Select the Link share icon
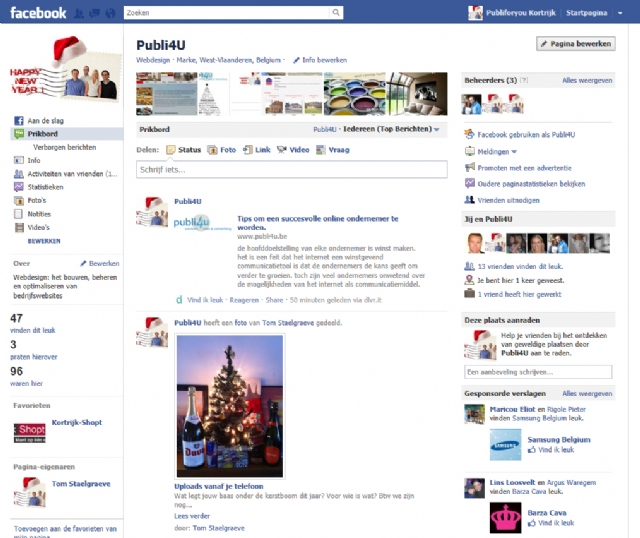 [247, 150]
